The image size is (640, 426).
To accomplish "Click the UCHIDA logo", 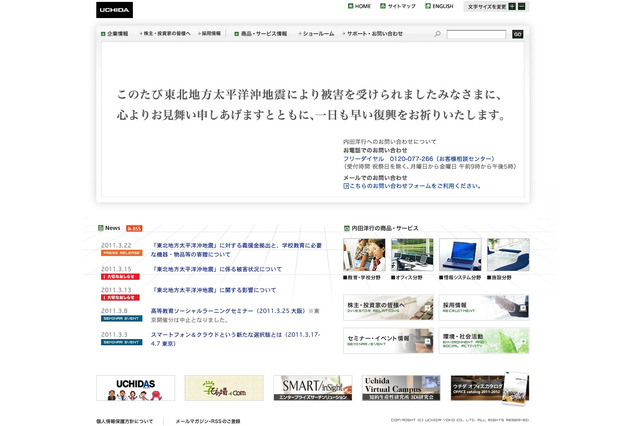I will pos(114,10).
